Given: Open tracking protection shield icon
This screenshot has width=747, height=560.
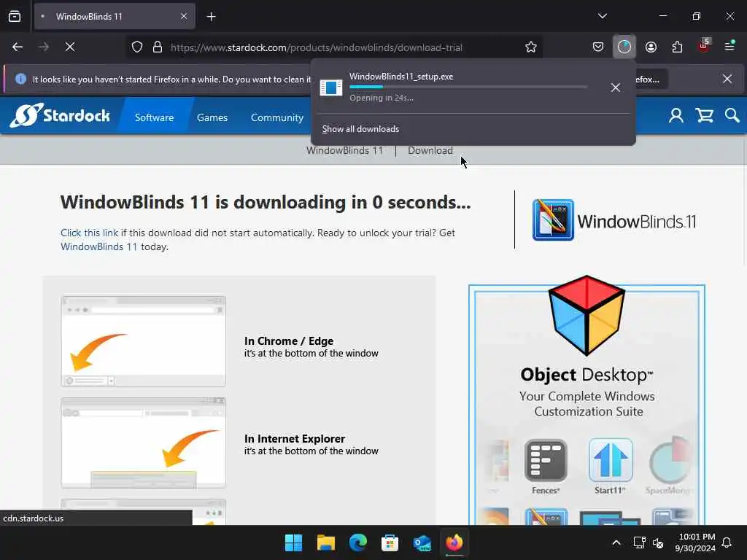Looking at the screenshot, I should tap(137, 47).
